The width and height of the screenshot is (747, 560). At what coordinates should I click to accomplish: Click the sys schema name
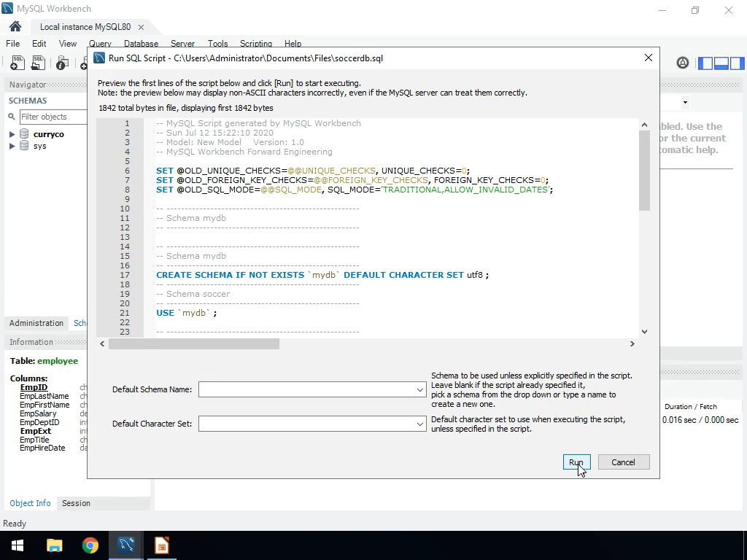click(x=39, y=146)
